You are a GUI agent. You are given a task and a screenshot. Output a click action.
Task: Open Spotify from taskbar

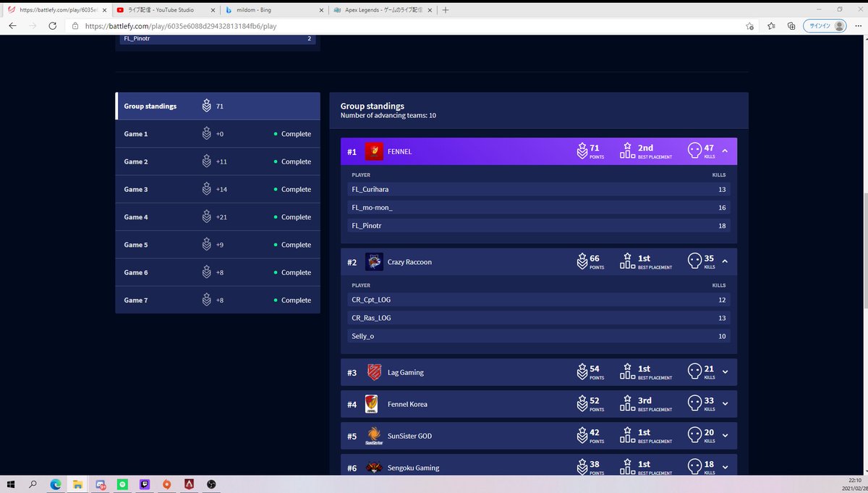click(x=122, y=484)
